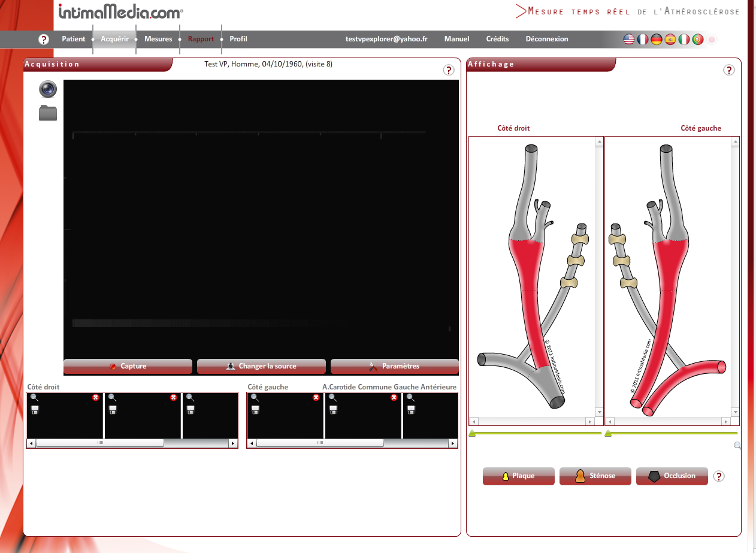Viewport: 756px width, 553px height.
Task: Click the Côté droit green zoom slider handle
Action: coord(472,433)
